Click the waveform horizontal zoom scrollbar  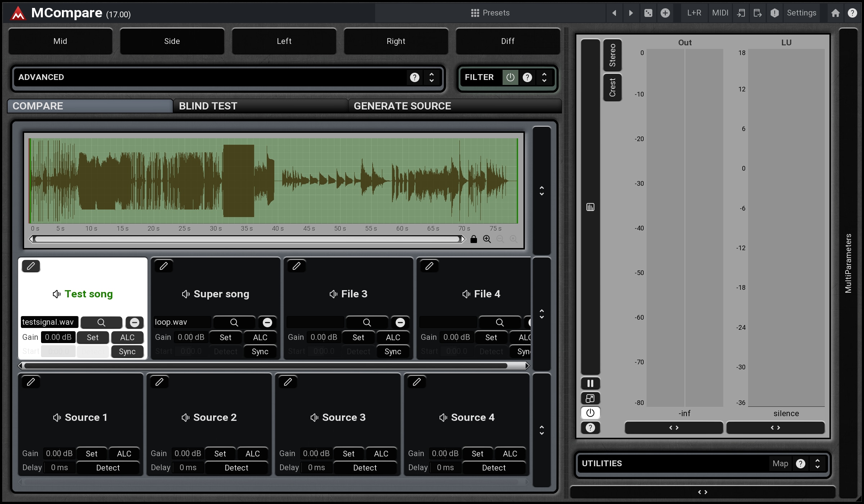tap(247, 239)
